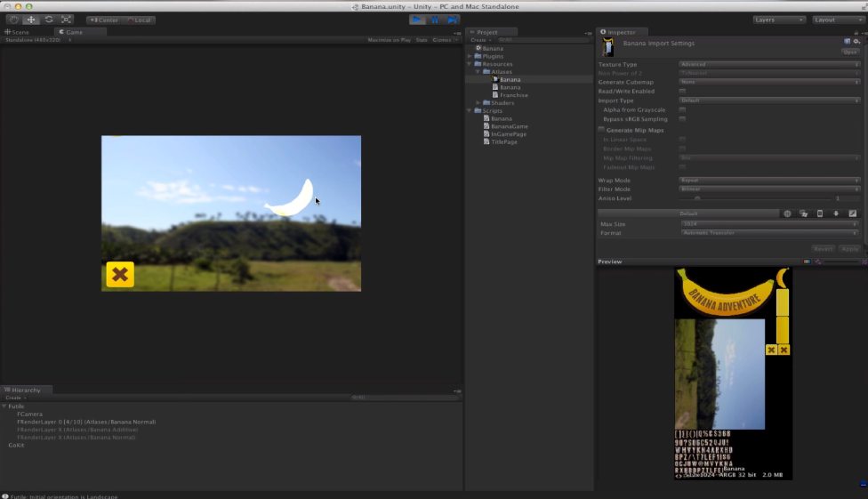Open the Max Size dropdown
868x499 pixels.
click(x=769, y=224)
